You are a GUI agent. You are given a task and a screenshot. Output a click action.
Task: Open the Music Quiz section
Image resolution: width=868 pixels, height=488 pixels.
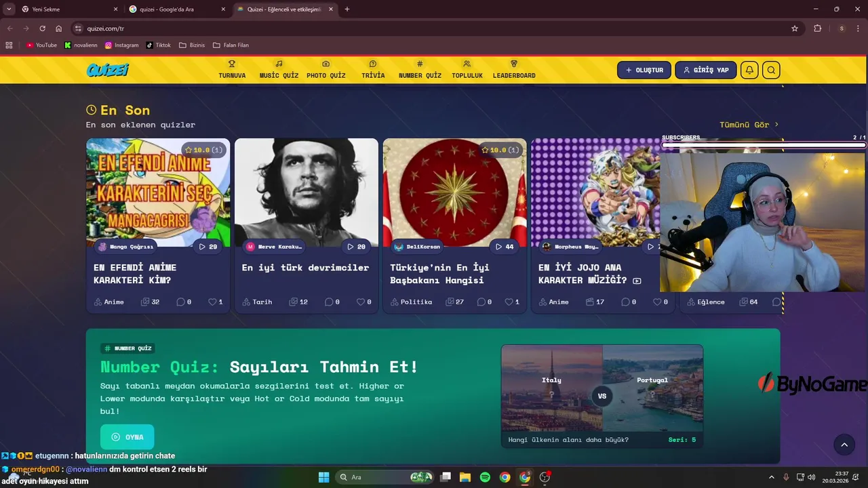point(279,70)
